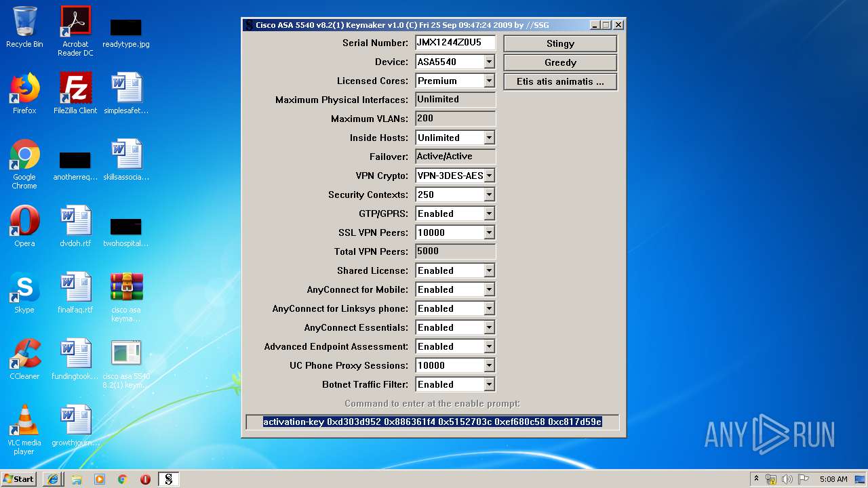Click the taskbar clock showing 5:08 AM

(833, 479)
